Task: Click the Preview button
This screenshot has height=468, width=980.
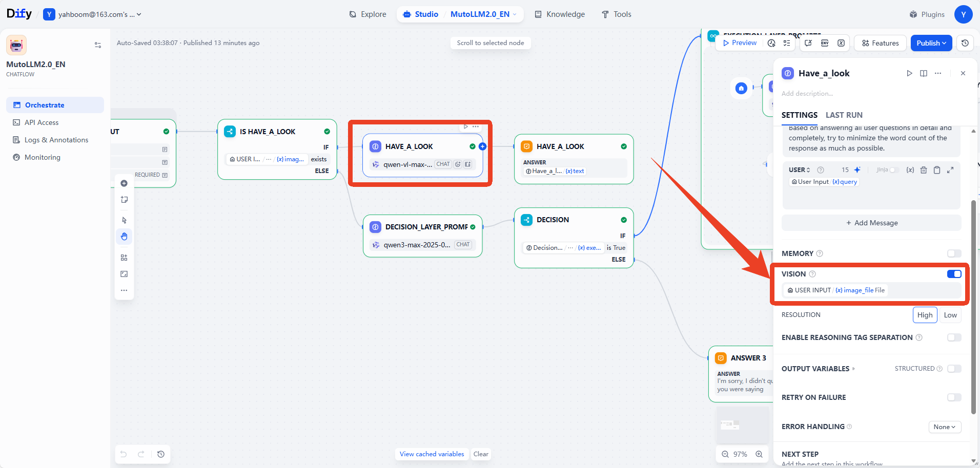Action: (x=740, y=43)
